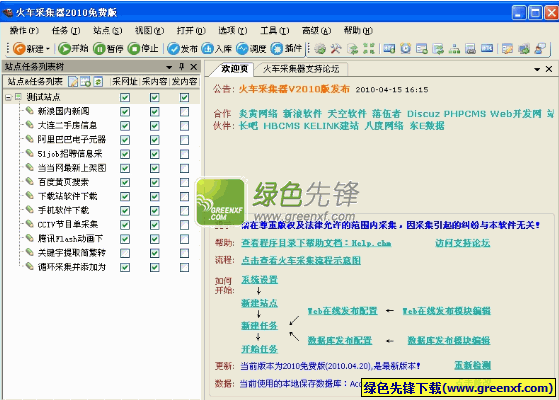Toggle 采网址 checkbox for 测试站点

click(x=125, y=97)
